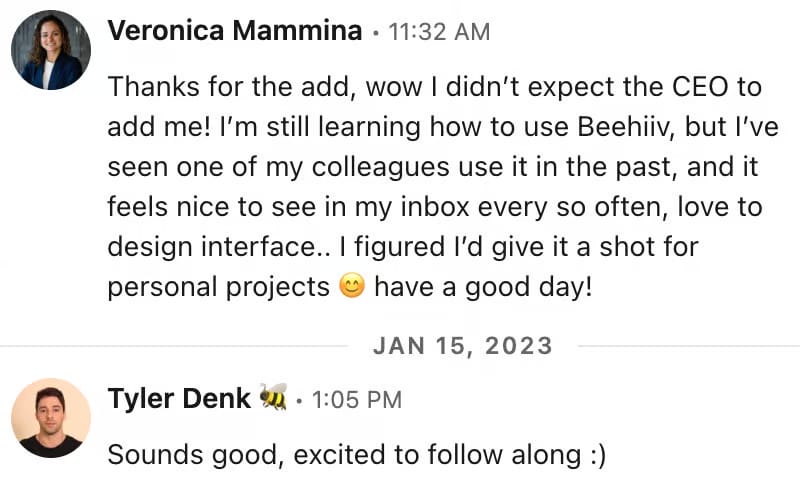The width and height of the screenshot is (800, 500).
Task: Click the Tyler Denk sender name
Action: tap(179, 399)
